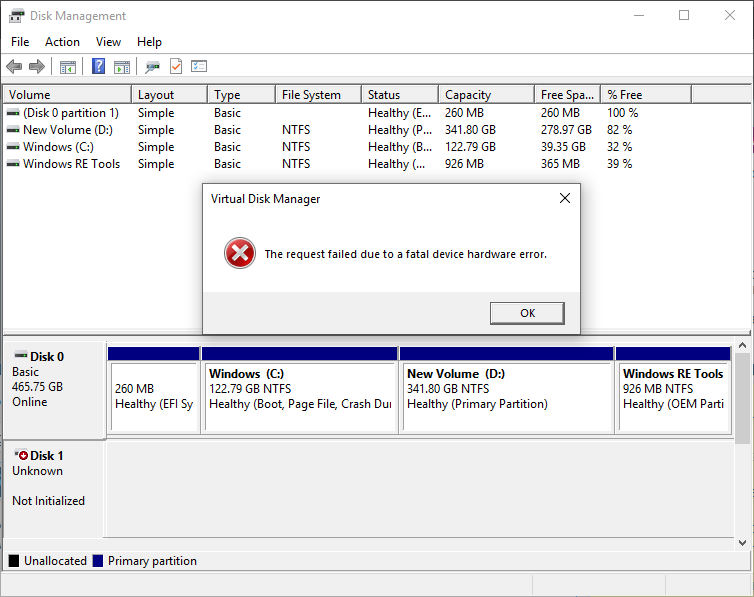Select the 260 MB EFI partition block
This screenshot has height=597, width=754.
(153, 390)
